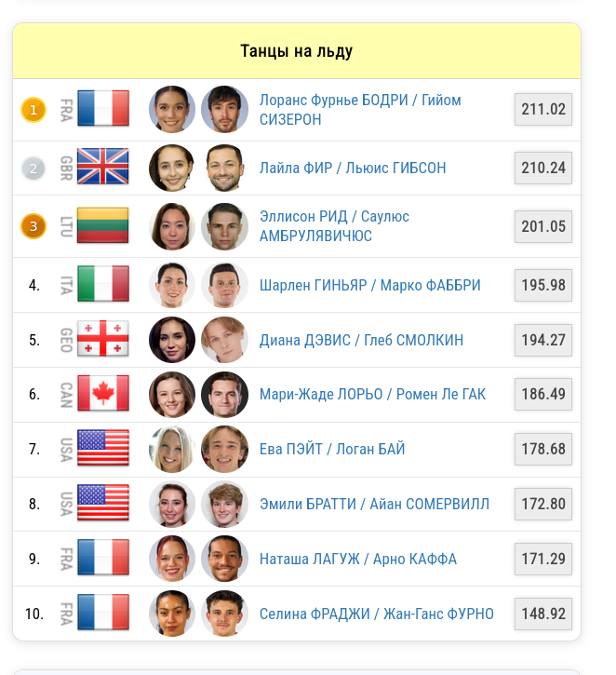
Task: Click the Georgian flag icon
Action: pos(102,340)
